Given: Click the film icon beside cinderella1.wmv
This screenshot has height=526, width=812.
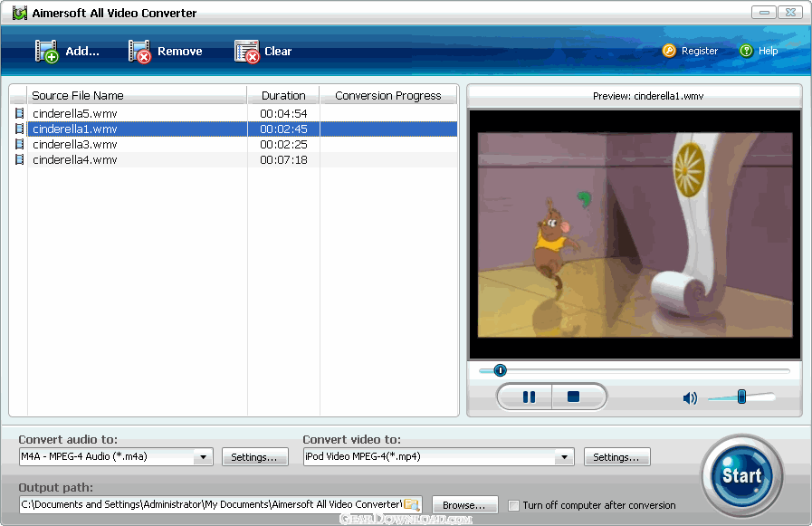Looking at the screenshot, I should tap(20, 129).
